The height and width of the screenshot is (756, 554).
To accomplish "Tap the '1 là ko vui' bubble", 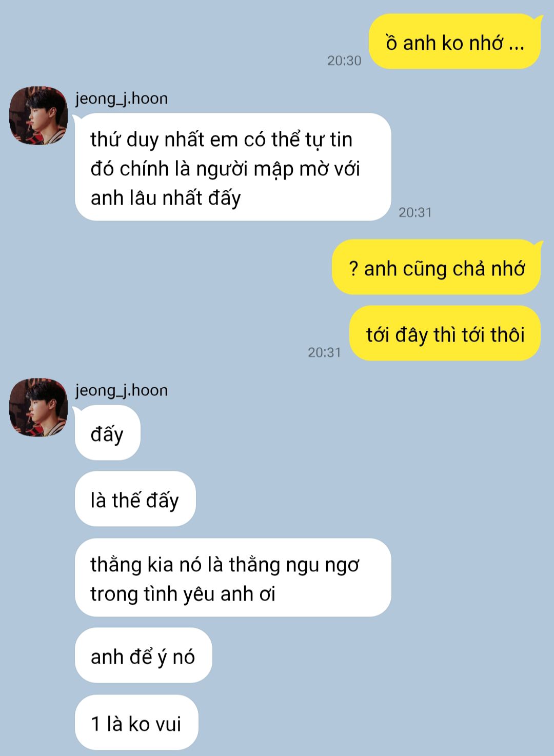I will coord(136,723).
